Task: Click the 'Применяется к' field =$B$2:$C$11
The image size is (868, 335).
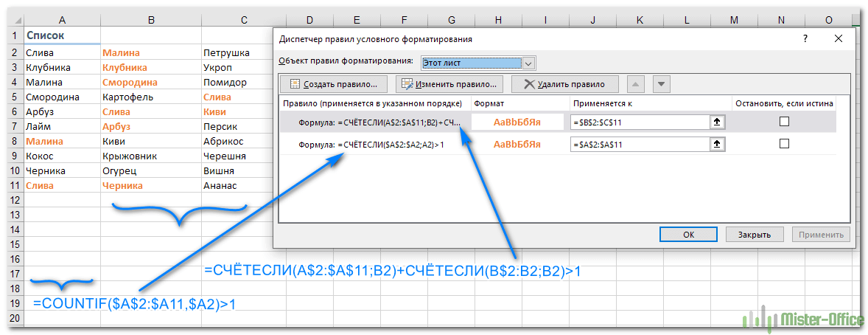Action: 639,122
